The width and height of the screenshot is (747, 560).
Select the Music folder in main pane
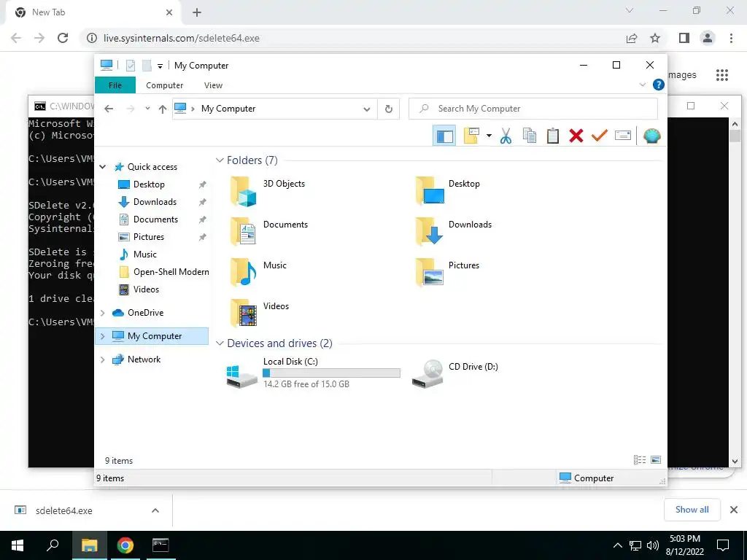click(x=258, y=272)
